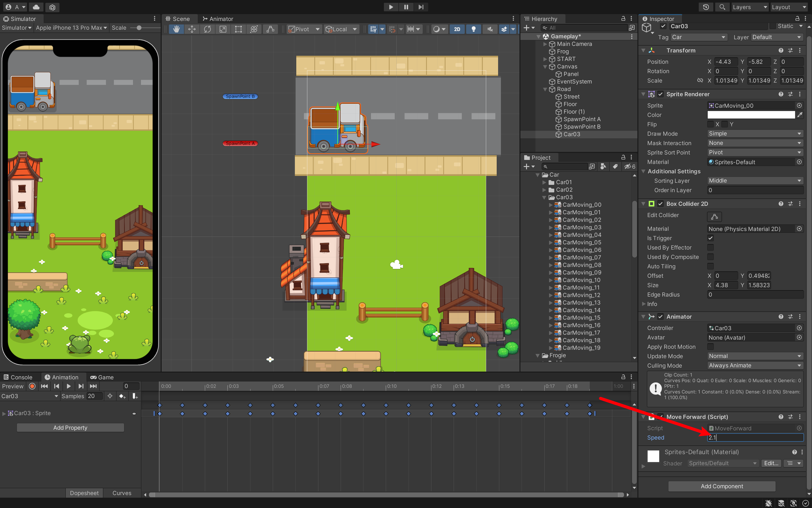Viewport: 812px width, 508px height.
Task: Open the global Search icon
Action: pyautogui.click(x=722, y=7)
